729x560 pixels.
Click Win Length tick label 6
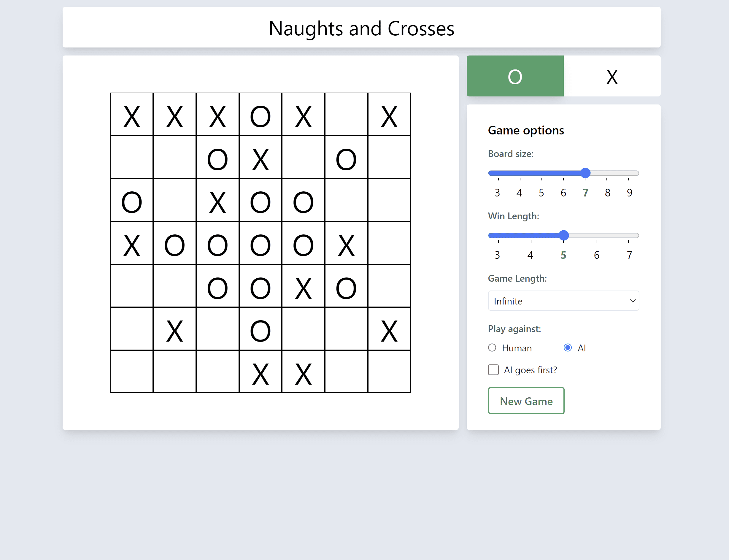(596, 255)
